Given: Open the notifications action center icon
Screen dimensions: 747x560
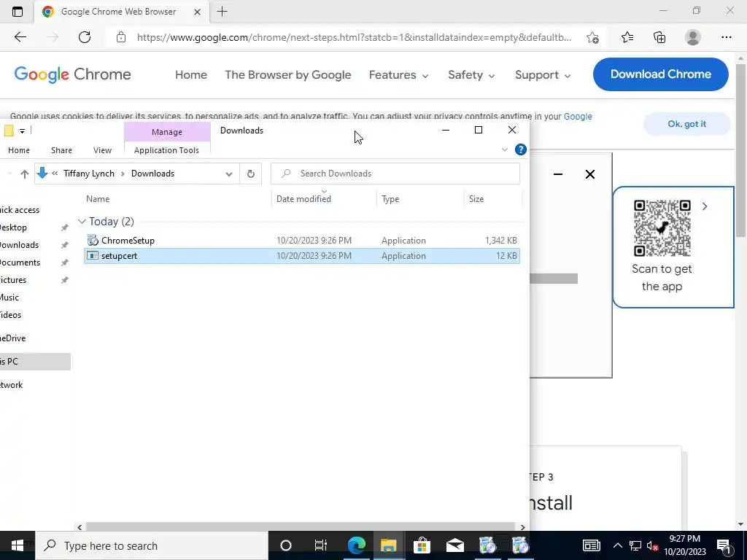Looking at the screenshot, I should [723, 545].
